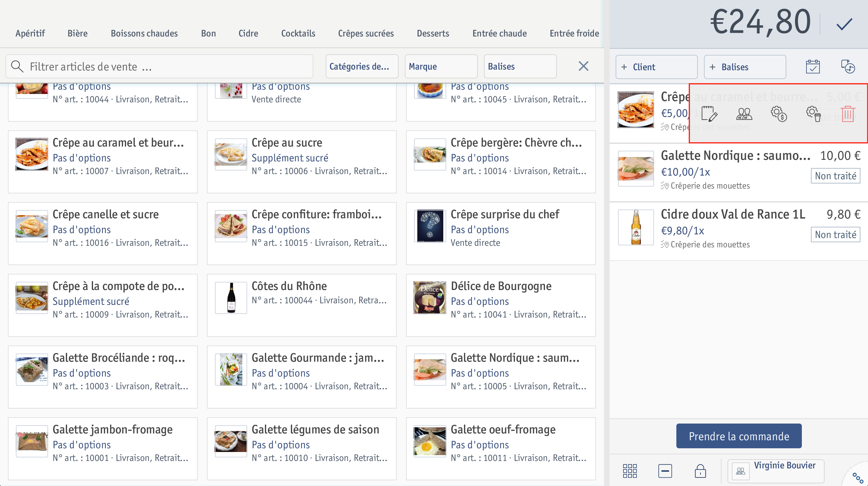Add Crêpe à la compote de pommes product
868x486 pixels.
103,305
